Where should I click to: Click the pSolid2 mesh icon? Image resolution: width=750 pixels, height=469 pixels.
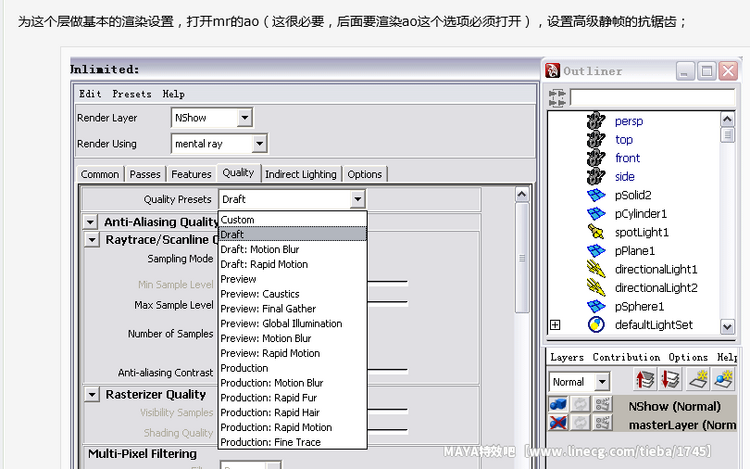click(596, 195)
